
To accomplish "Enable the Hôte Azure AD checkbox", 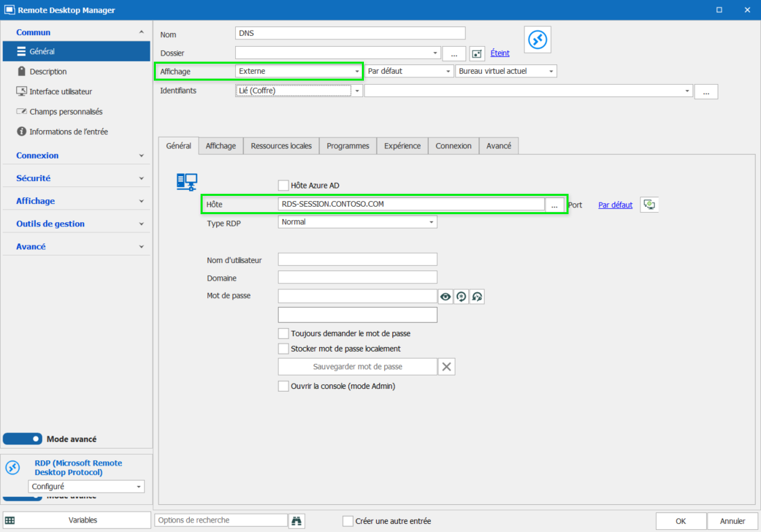I will (283, 184).
